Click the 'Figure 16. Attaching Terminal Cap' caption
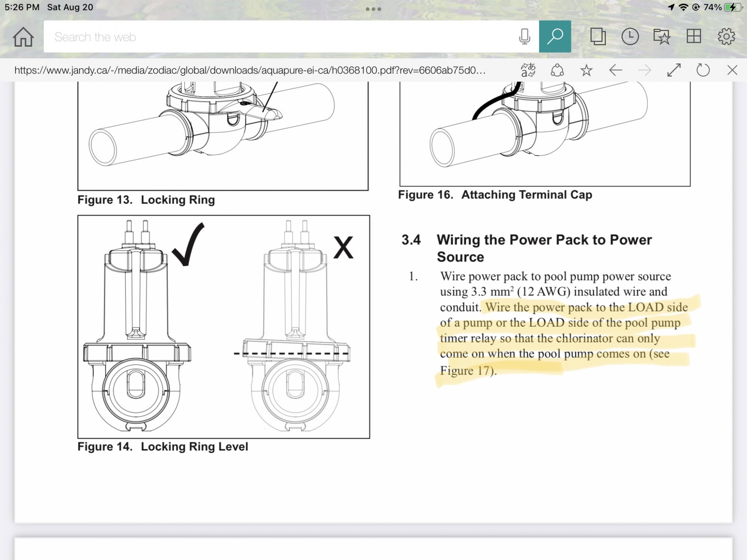 point(495,195)
